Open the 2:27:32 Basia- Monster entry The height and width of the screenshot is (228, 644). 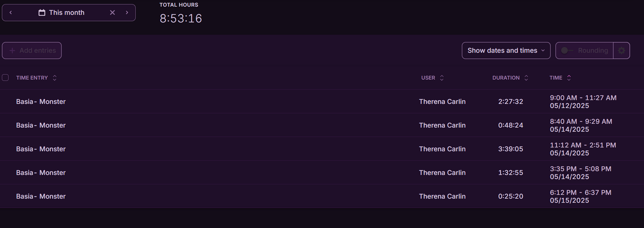click(x=41, y=102)
